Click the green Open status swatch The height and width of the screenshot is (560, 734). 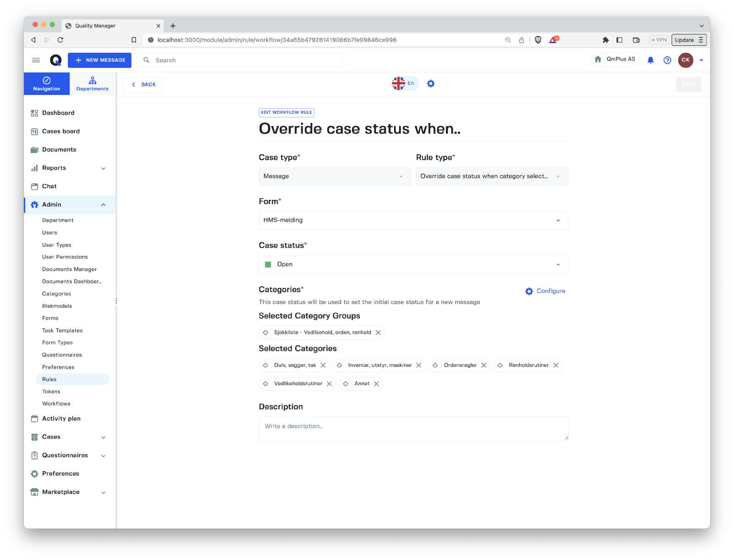[x=268, y=265]
